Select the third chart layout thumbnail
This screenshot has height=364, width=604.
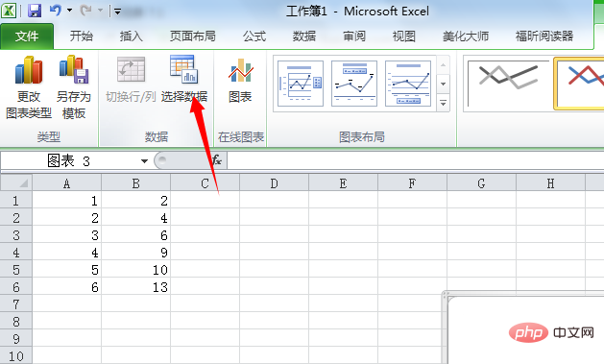tap(408, 84)
